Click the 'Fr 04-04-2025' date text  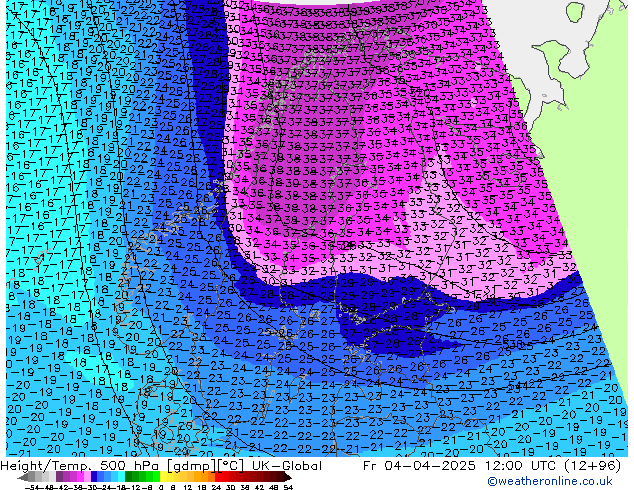(x=419, y=466)
